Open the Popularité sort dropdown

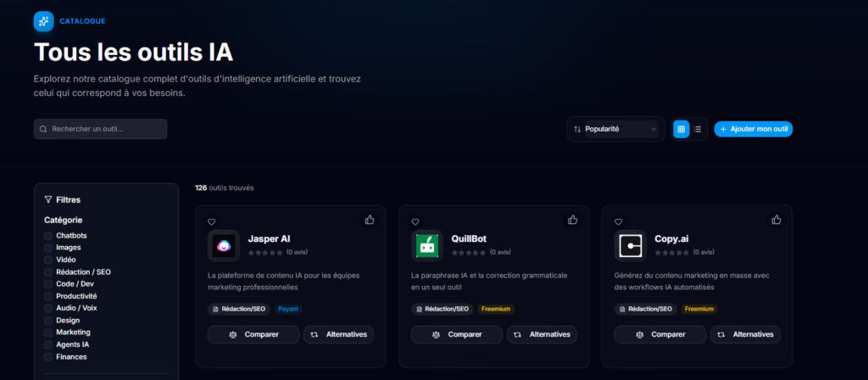coord(621,129)
